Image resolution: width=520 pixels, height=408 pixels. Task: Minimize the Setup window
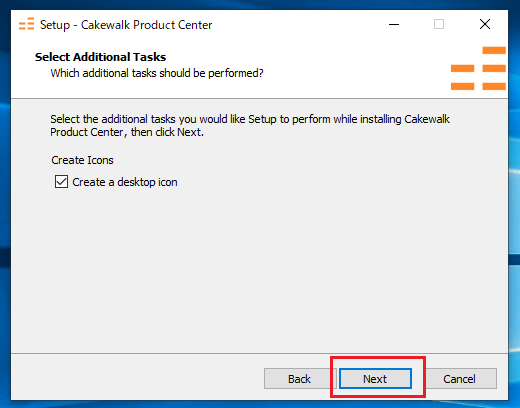pos(394,24)
